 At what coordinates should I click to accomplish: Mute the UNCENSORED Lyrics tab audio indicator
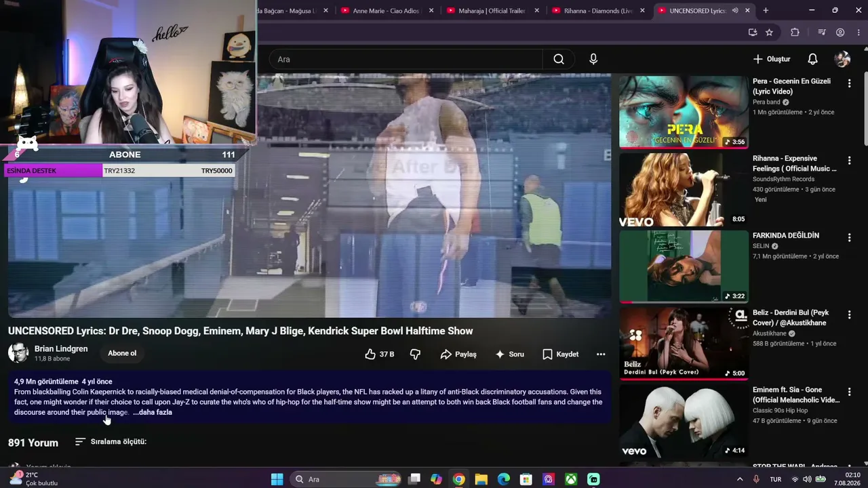coord(734,10)
